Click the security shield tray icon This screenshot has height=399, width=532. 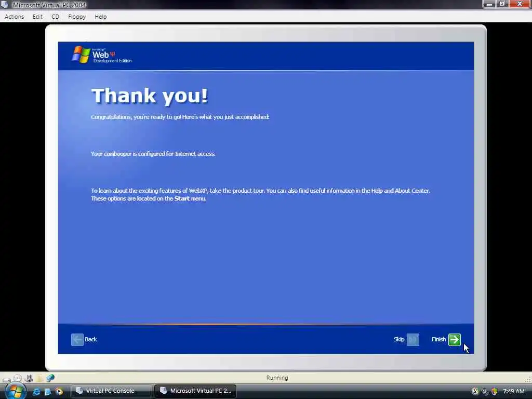pos(495,392)
